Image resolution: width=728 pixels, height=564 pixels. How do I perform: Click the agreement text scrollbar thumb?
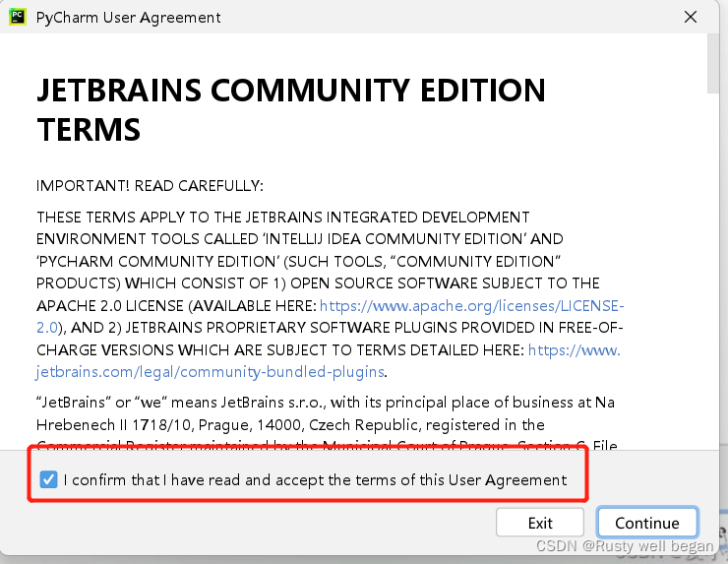pos(712,63)
